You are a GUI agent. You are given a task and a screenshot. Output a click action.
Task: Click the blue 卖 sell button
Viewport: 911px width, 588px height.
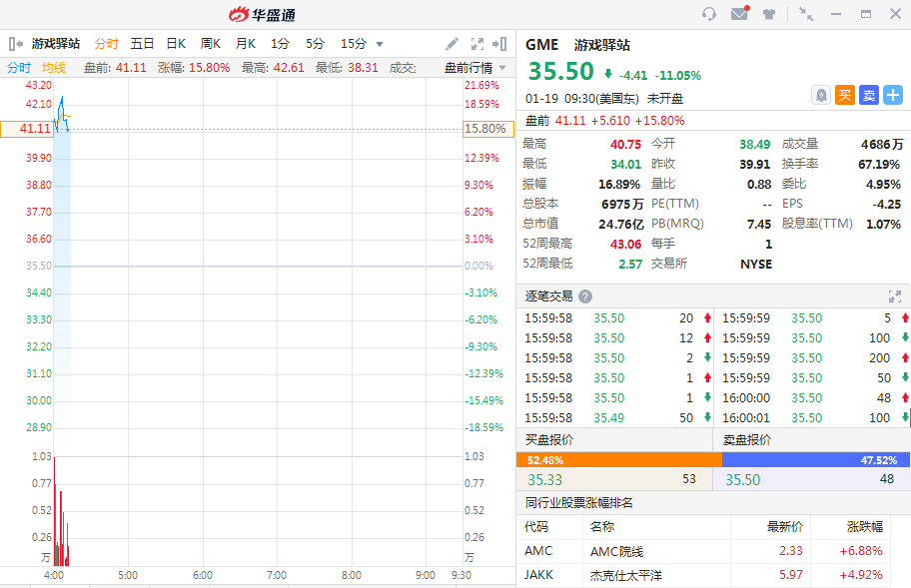[x=868, y=95]
